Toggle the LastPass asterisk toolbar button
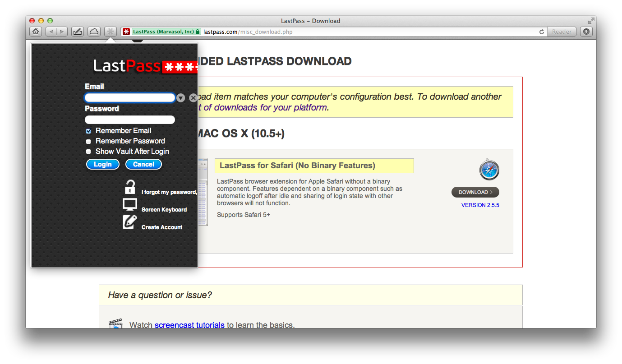This screenshot has width=622, height=364. 111,32
